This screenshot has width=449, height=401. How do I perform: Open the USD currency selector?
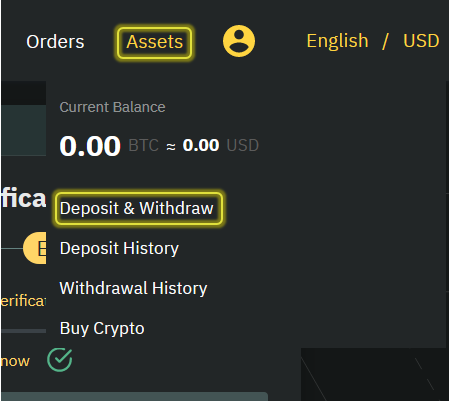pos(421,41)
